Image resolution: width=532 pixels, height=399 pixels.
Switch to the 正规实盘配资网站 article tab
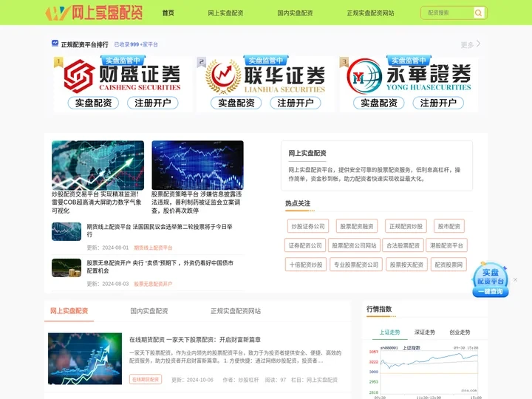click(236, 311)
